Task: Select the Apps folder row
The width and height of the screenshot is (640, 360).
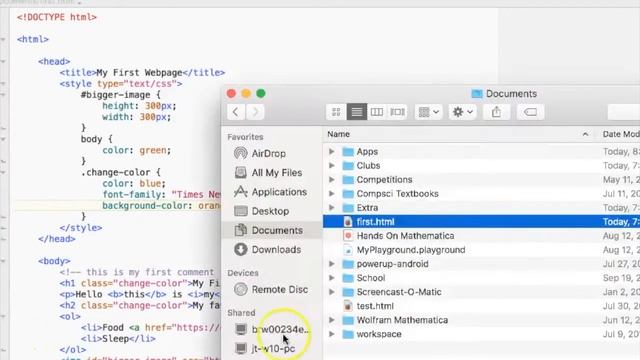Action: click(481, 151)
